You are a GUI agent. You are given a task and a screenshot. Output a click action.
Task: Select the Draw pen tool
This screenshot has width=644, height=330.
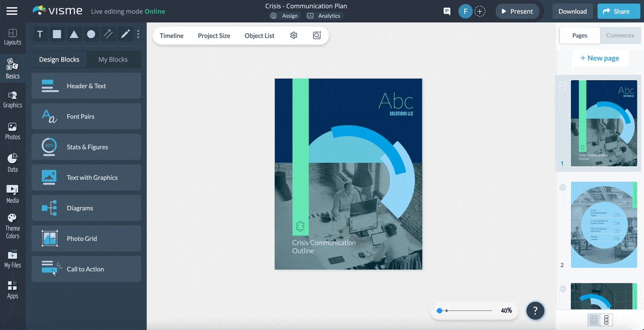pyautogui.click(x=125, y=34)
